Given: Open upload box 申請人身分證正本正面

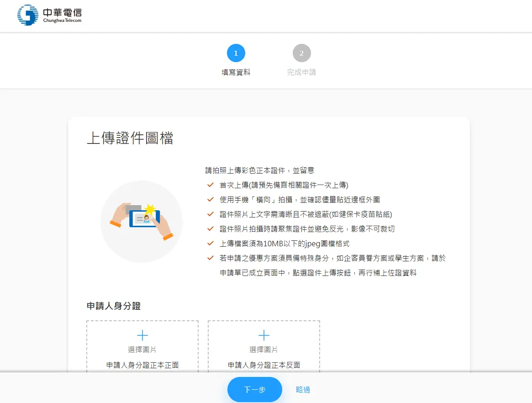Looking at the screenshot, I should click(142, 346).
